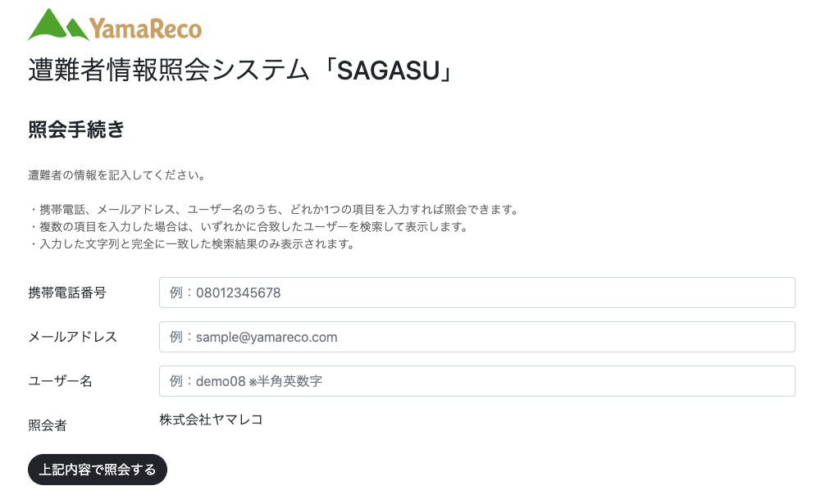Click the メールアドレス email input field
Viewport: 830px width, 504px height.
[x=476, y=337]
